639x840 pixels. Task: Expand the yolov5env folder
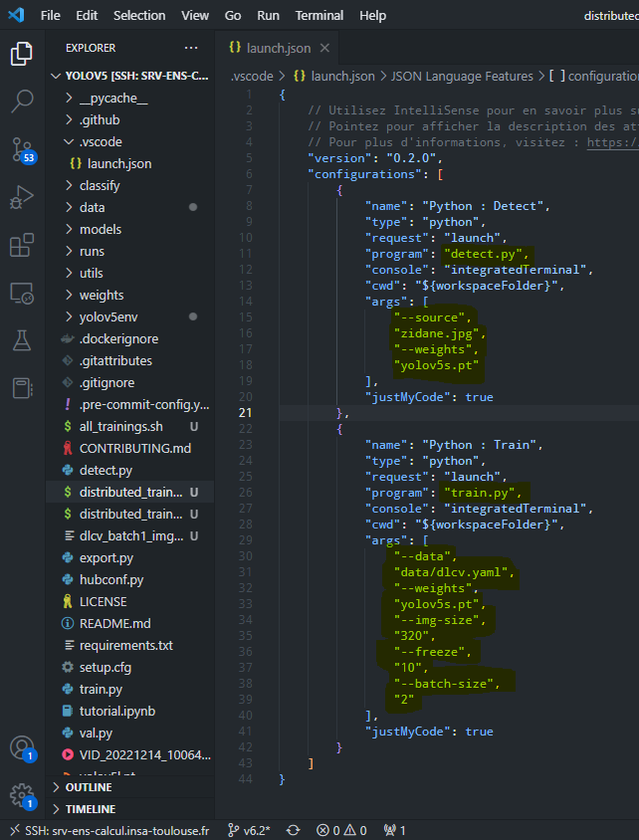coord(130,317)
